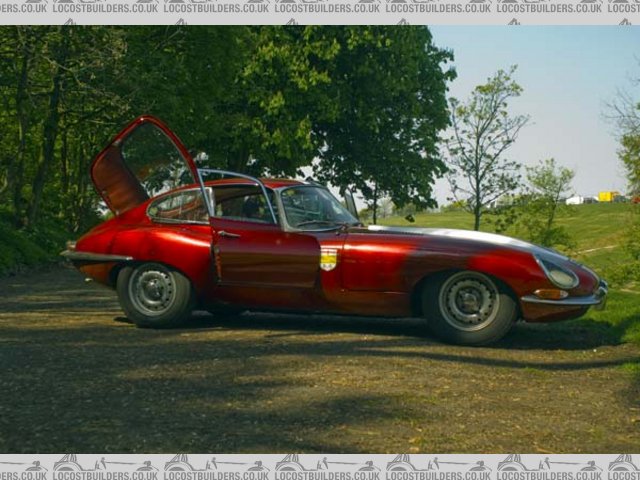The height and width of the screenshot is (480, 640).
Task: Click the chrome rear bumper
Action: click(x=95, y=256)
